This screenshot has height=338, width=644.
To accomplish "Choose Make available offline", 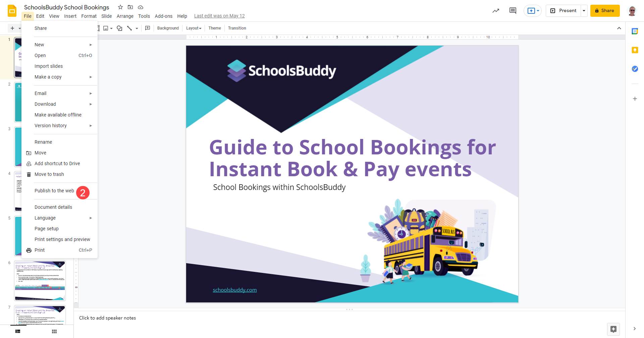I will tap(58, 115).
